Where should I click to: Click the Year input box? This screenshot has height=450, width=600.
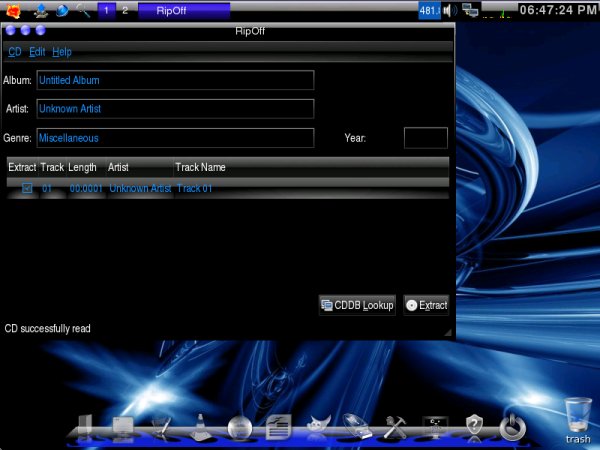pyautogui.click(x=425, y=138)
